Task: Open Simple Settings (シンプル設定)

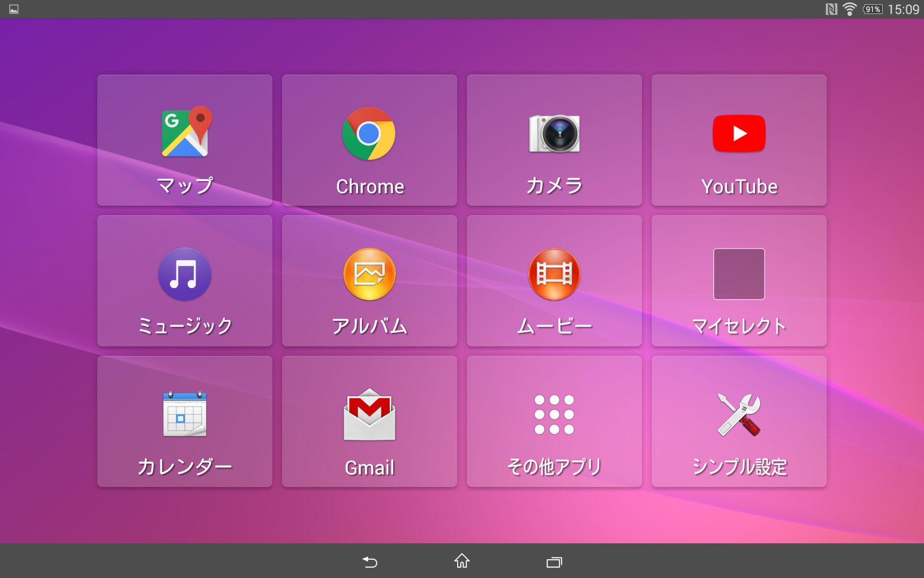Action: 739,421
